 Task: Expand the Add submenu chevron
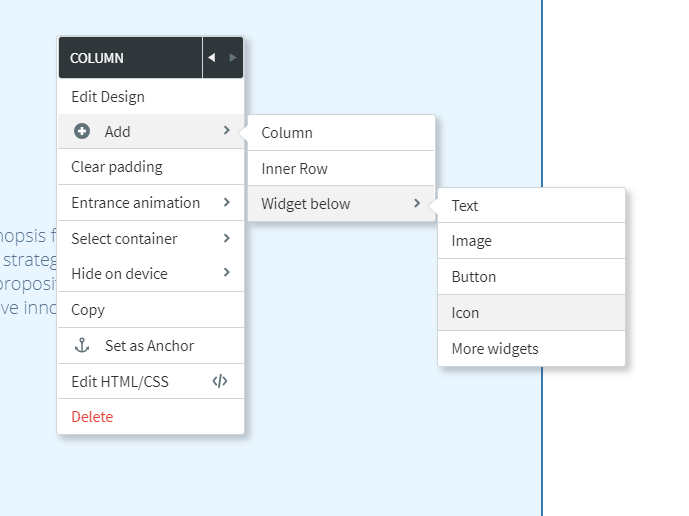(227, 131)
